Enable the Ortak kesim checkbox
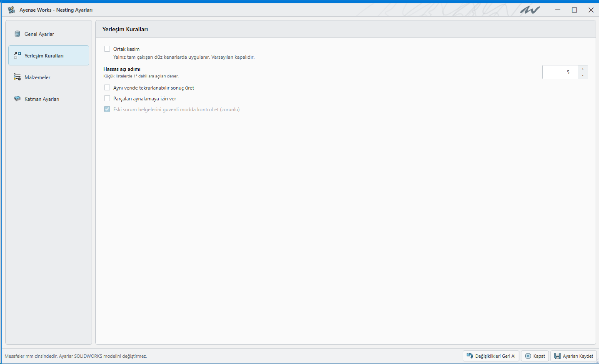The image size is (599, 364). 107,49
